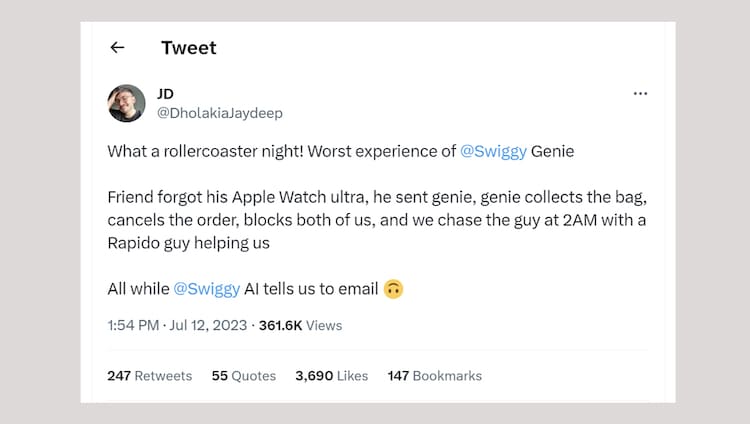The image size is (750, 424).
Task: View the 361.6K Views count
Action: point(300,325)
